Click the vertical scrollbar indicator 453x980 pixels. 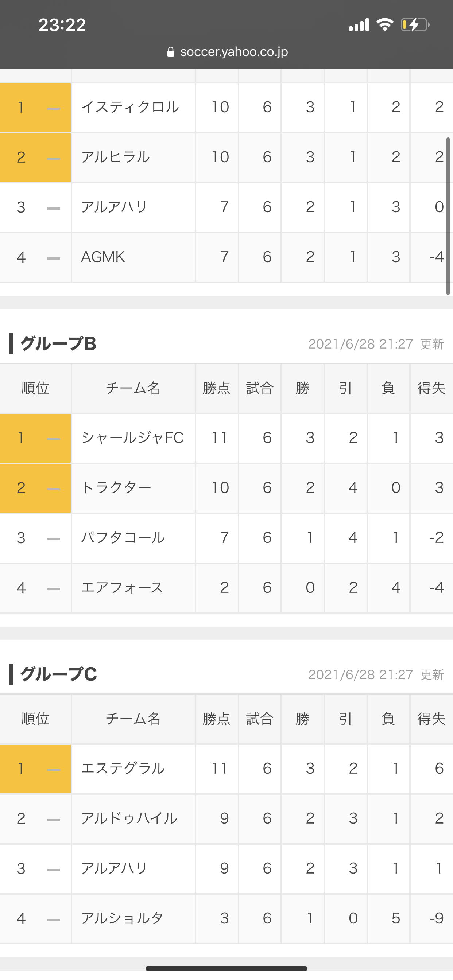coord(448,216)
